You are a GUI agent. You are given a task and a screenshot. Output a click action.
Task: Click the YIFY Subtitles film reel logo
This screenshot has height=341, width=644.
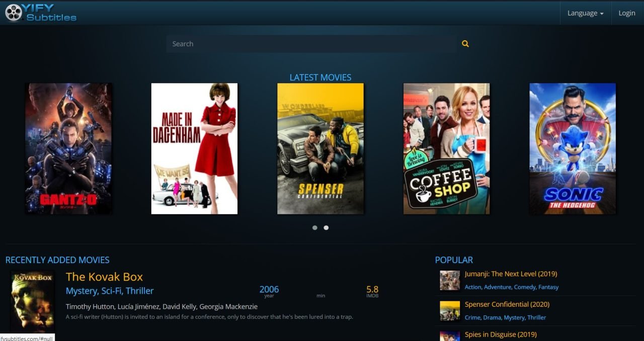41,13
